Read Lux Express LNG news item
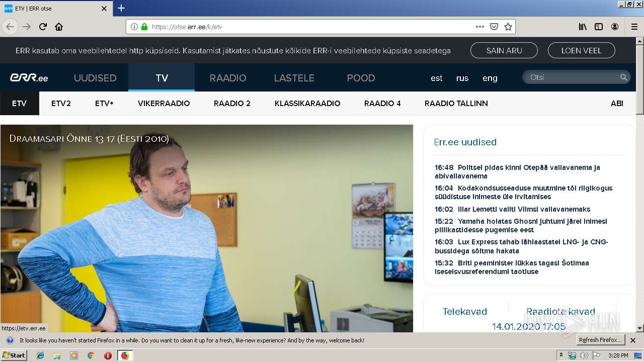644x362 pixels. [x=521, y=246]
